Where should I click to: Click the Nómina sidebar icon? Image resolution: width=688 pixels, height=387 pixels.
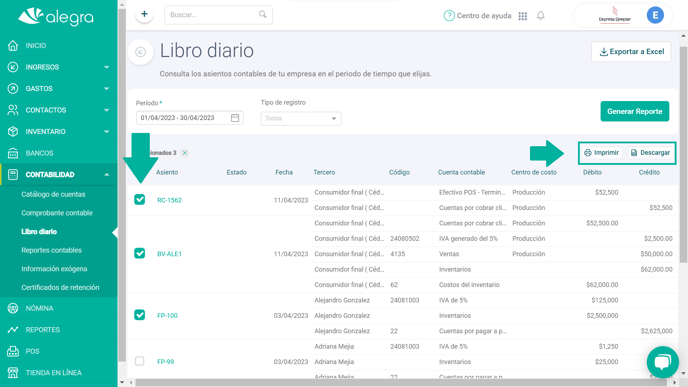(13, 308)
